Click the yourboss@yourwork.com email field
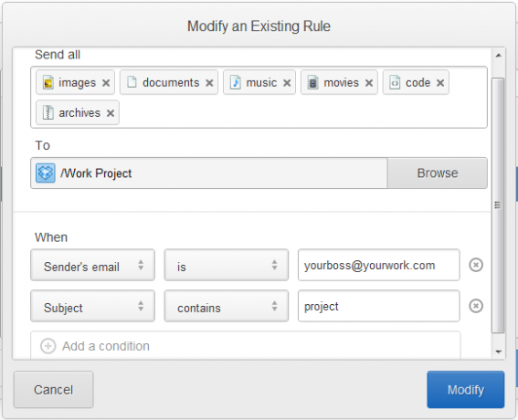 point(378,265)
